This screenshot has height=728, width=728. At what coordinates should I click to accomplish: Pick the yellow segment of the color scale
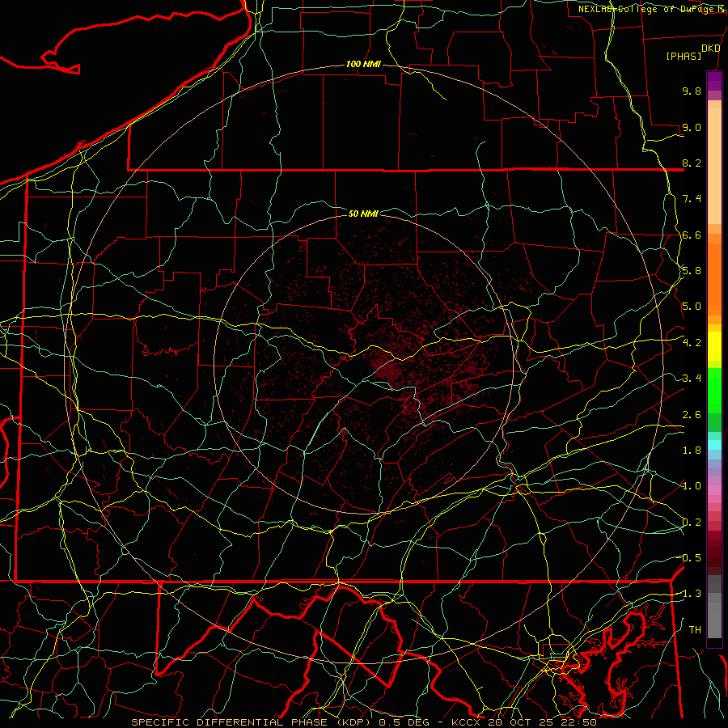(x=714, y=346)
